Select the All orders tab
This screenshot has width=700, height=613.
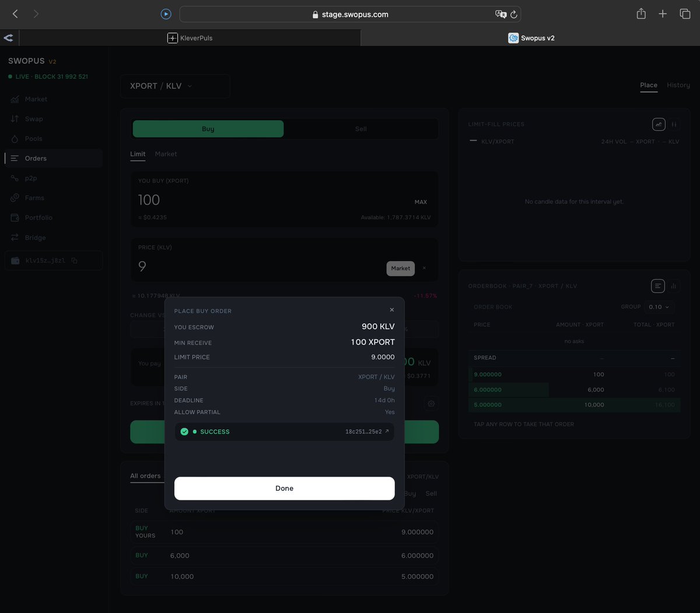point(145,476)
